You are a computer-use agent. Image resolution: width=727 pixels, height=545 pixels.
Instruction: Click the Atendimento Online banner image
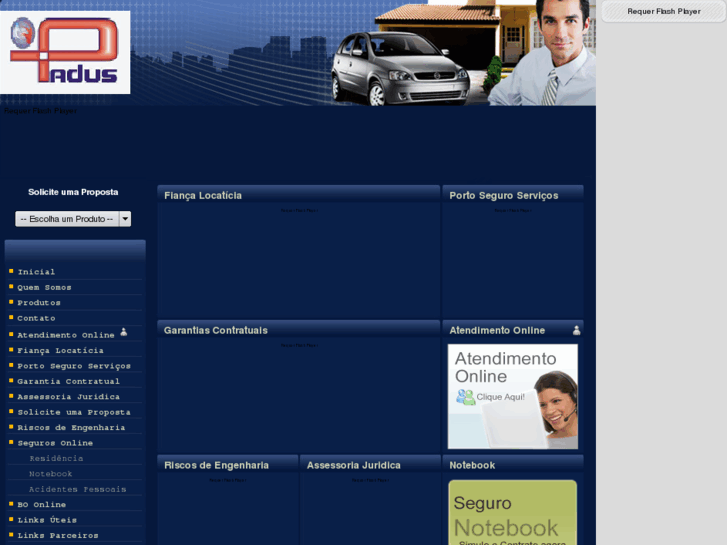tap(513, 397)
